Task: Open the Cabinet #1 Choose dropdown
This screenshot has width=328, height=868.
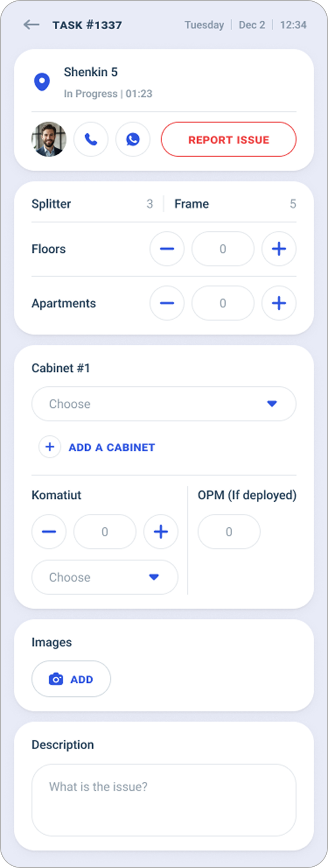Action: pyautogui.click(x=164, y=404)
